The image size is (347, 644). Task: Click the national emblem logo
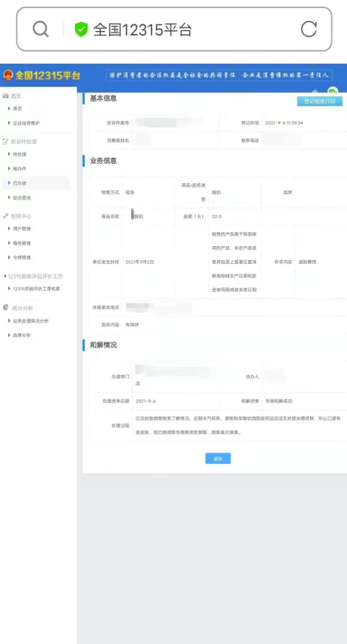pyautogui.click(x=8, y=76)
